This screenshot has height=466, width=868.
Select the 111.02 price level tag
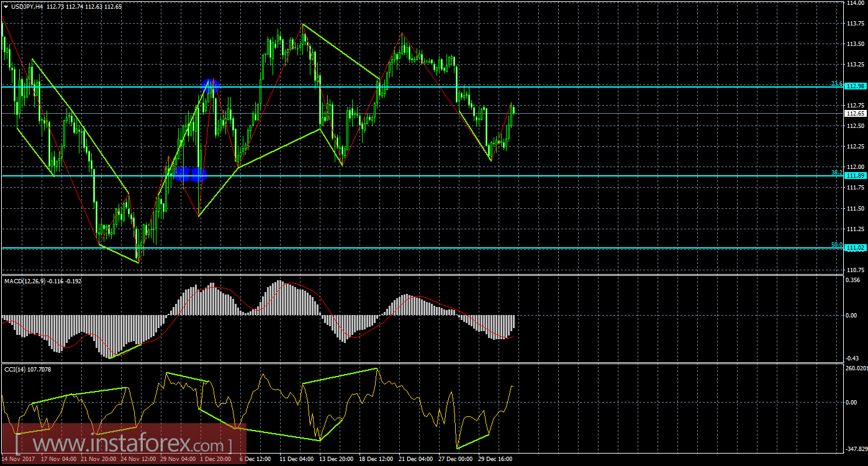pyautogui.click(x=856, y=248)
